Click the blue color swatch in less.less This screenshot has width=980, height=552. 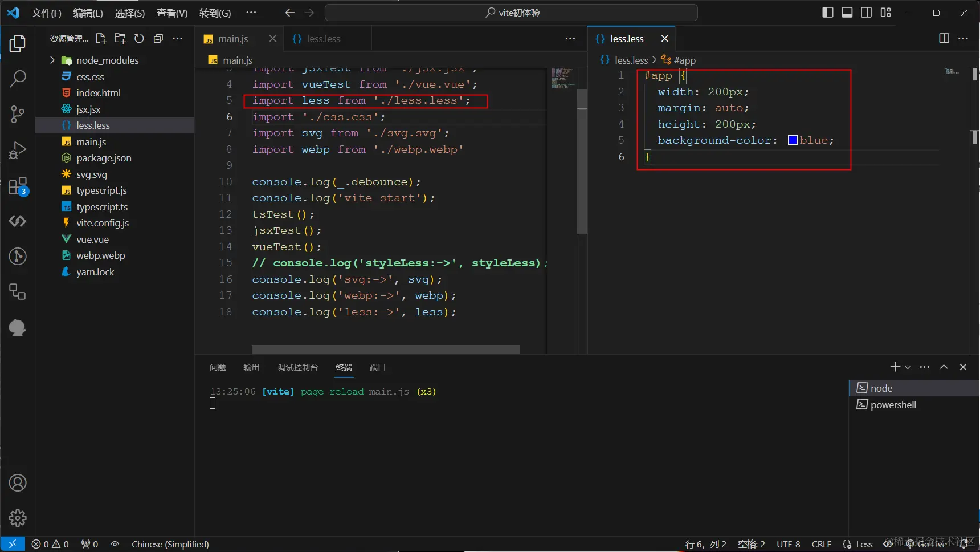coord(793,140)
